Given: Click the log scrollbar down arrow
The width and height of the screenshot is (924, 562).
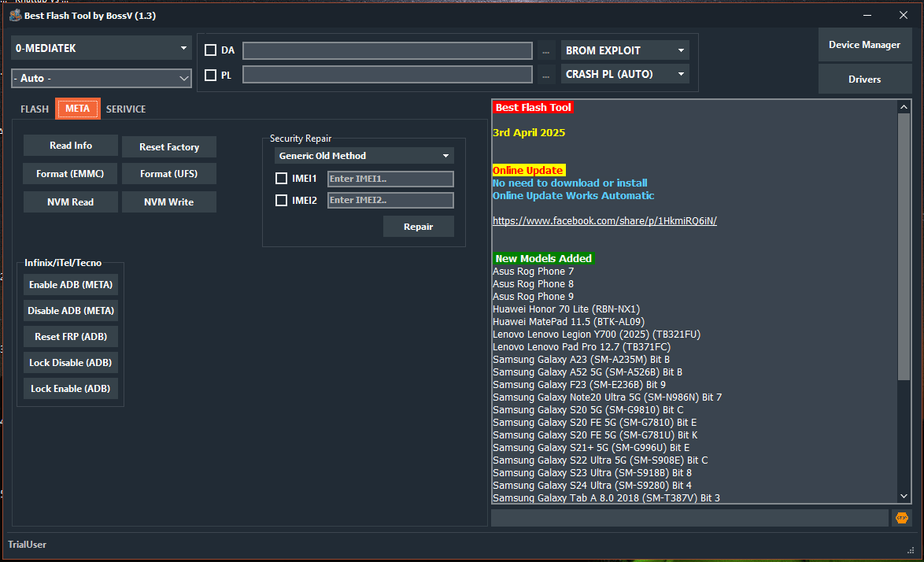Looking at the screenshot, I should (904, 497).
